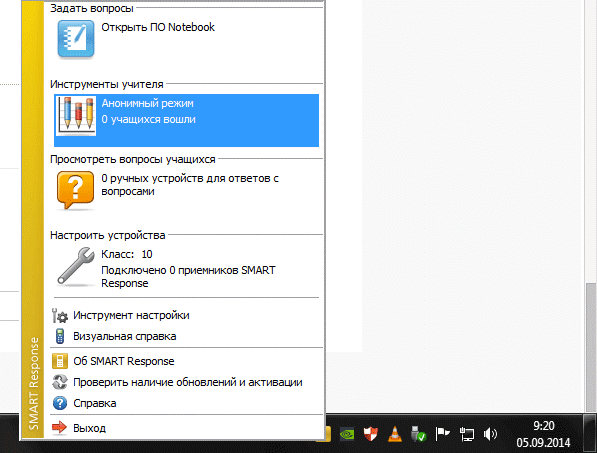Click the red exit arrow icon
The image size is (597, 453).
pos(59,427)
